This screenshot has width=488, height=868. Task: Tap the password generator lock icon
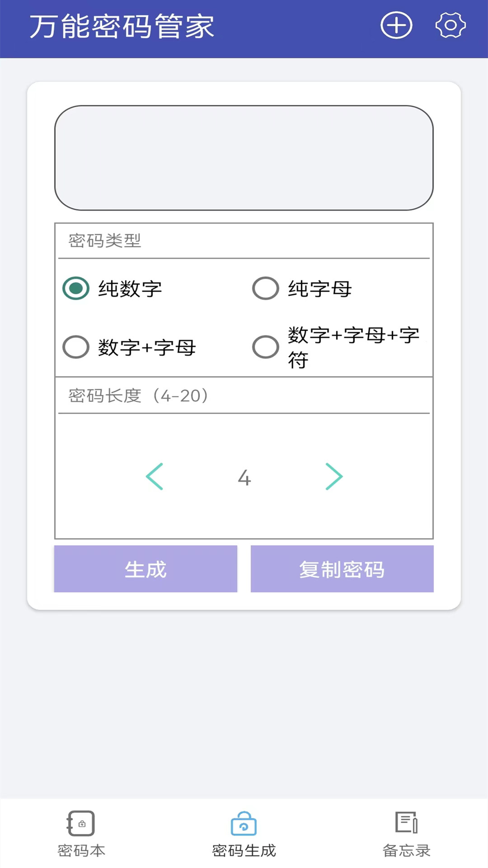[x=244, y=824]
